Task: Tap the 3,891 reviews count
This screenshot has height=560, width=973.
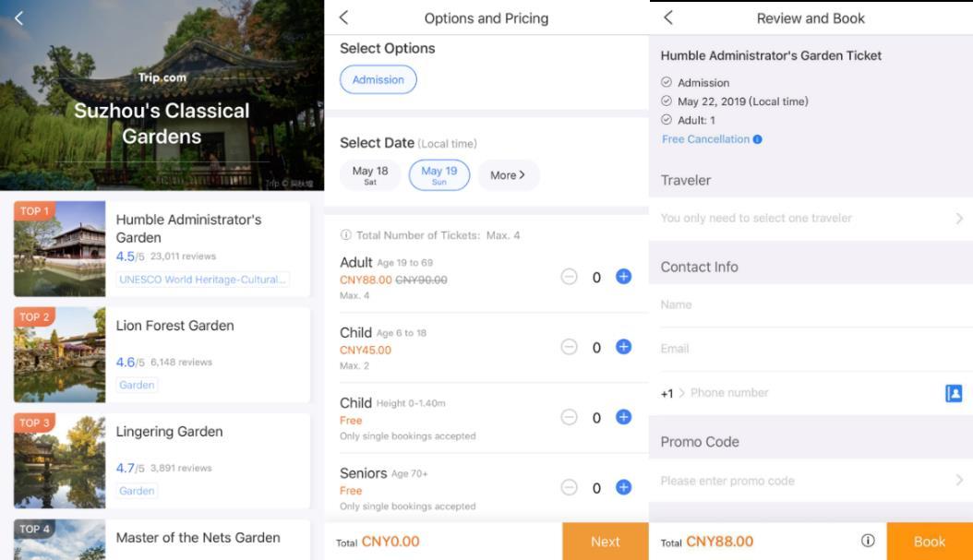Action: click(x=181, y=469)
